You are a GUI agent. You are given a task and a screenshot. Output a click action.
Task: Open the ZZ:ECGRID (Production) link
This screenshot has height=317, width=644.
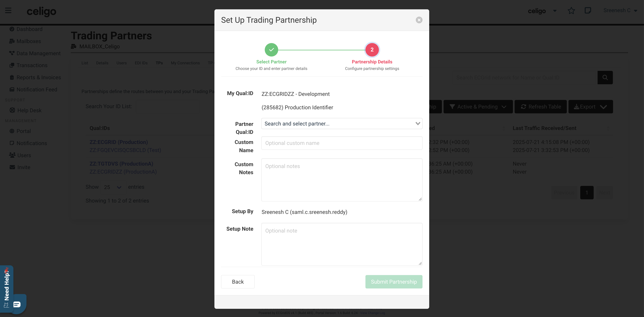point(119,142)
